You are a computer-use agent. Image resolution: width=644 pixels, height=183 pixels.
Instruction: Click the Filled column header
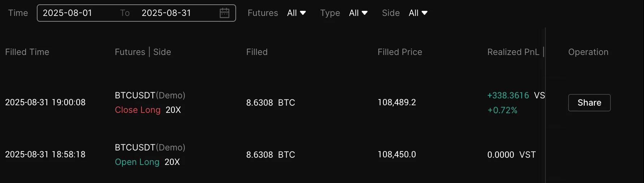tap(257, 52)
